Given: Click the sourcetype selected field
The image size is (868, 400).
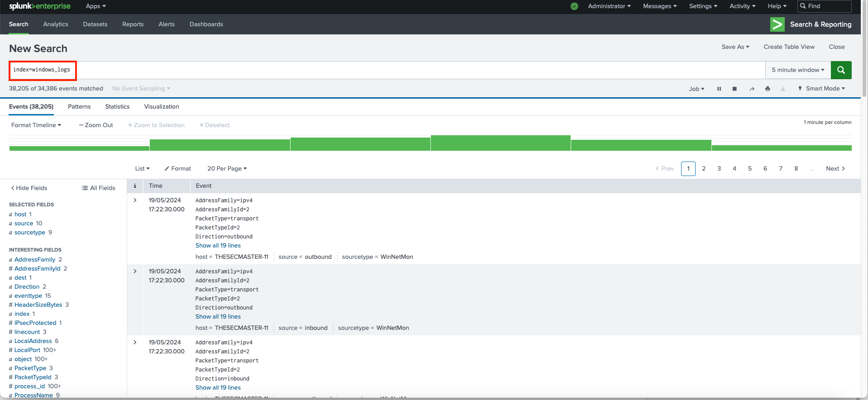Looking at the screenshot, I should [x=30, y=233].
